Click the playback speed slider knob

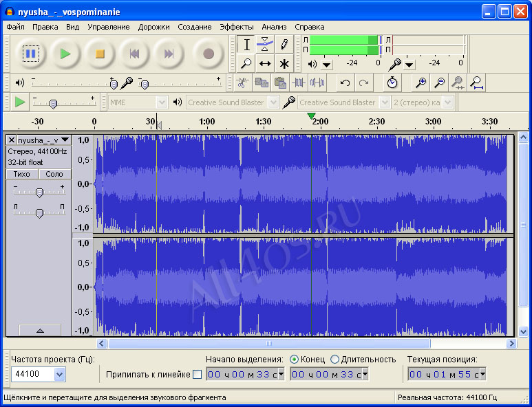pyautogui.click(x=53, y=104)
